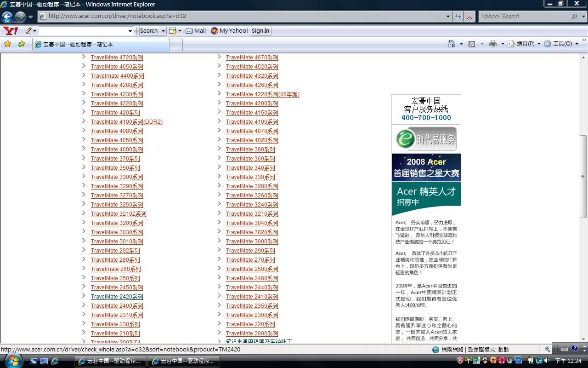
Task: Click the Sign In button
Action: [x=260, y=31]
